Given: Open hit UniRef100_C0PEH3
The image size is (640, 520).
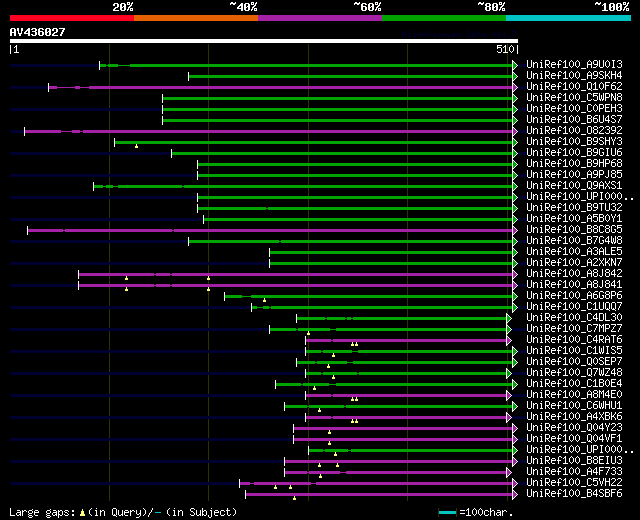Looking at the screenshot, I should pos(574,108).
